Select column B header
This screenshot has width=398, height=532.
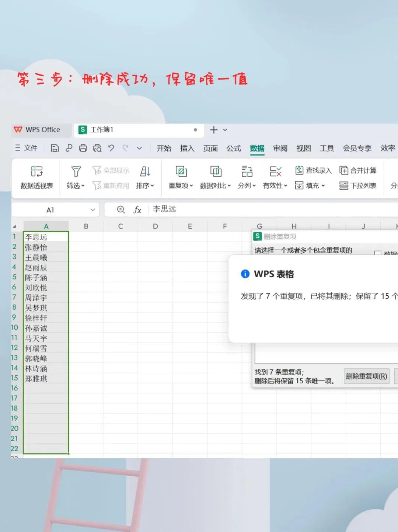point(86,226)
